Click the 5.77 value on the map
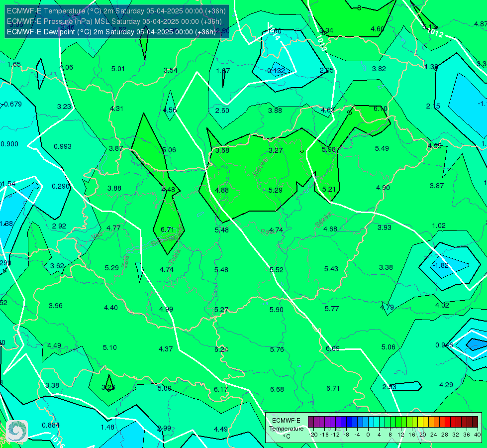The height and width of the screenshot is (448, 487). [x=332, y=309]
